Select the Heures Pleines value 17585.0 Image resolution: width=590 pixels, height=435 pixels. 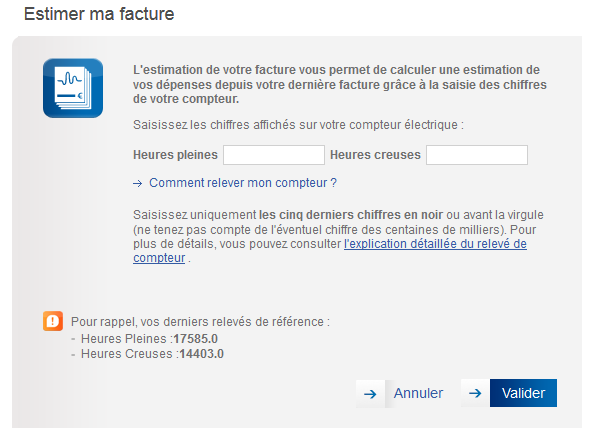196,339
